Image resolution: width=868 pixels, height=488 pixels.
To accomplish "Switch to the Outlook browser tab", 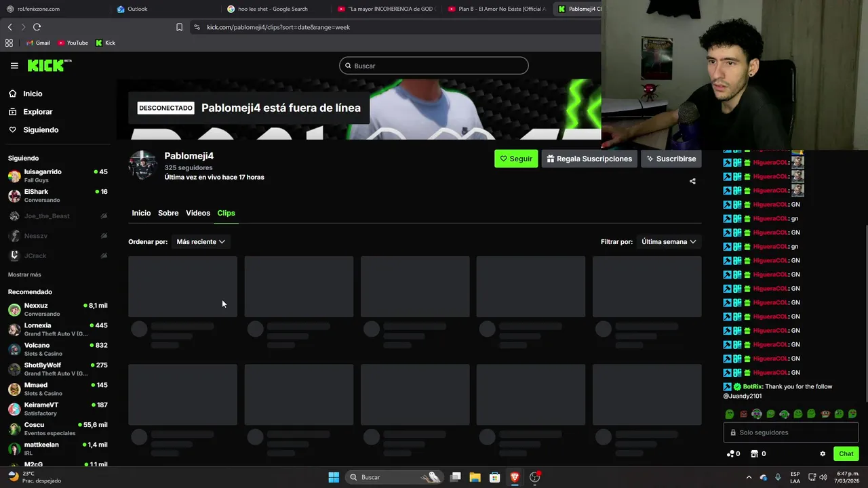I will [x=165, y=9].
